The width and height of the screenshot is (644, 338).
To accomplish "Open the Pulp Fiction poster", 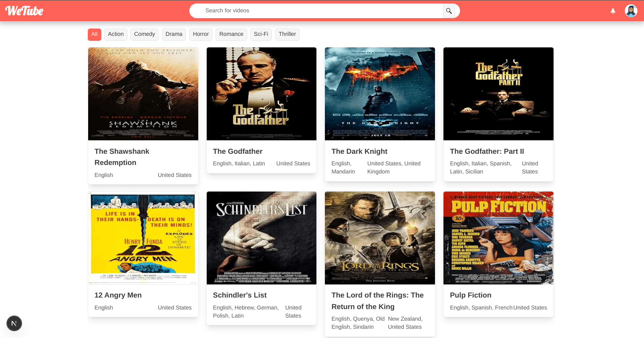I will [x=498, y=238].
